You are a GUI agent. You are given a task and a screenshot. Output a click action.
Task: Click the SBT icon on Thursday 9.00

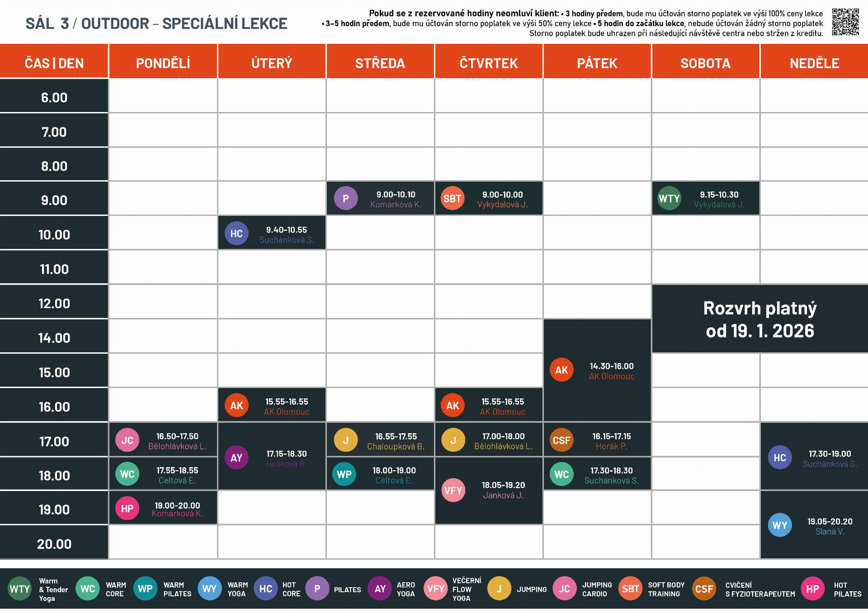(453, 199)
